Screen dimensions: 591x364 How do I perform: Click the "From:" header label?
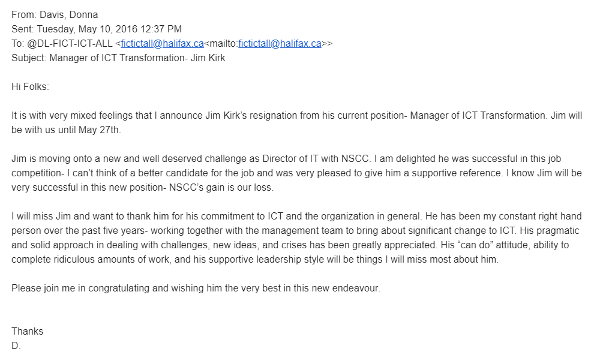[x=23, y=14]
